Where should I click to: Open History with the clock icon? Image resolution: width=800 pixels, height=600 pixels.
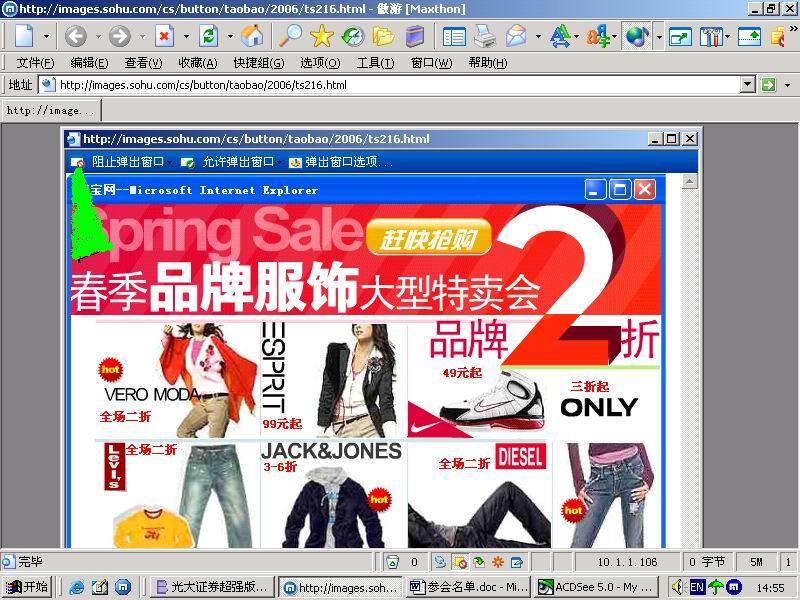353,36
